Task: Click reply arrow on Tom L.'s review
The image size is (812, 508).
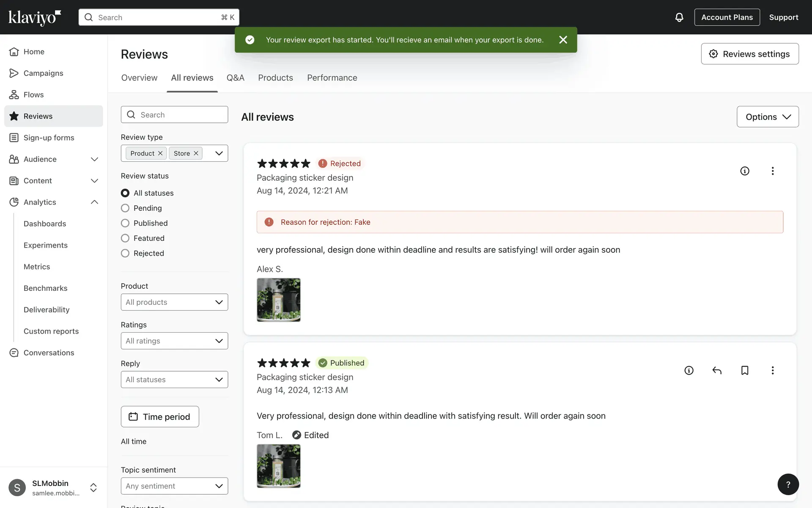Action: 716,370
